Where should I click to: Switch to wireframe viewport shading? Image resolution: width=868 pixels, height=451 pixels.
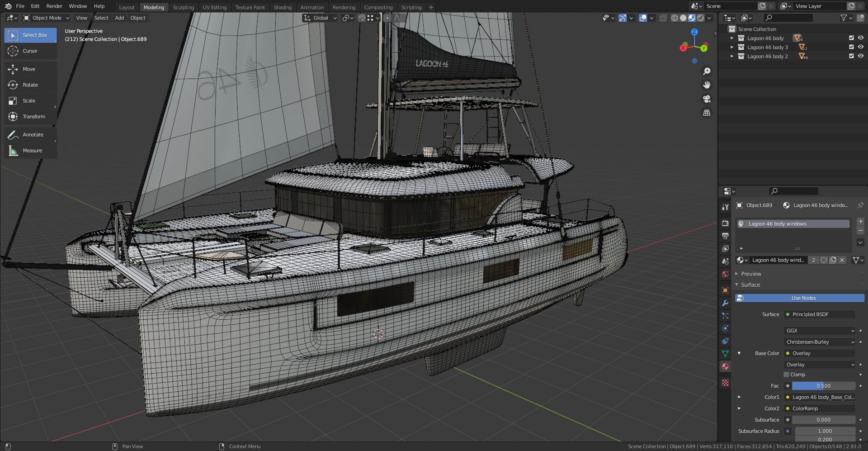pyautogui.click(x=675, y=18)
